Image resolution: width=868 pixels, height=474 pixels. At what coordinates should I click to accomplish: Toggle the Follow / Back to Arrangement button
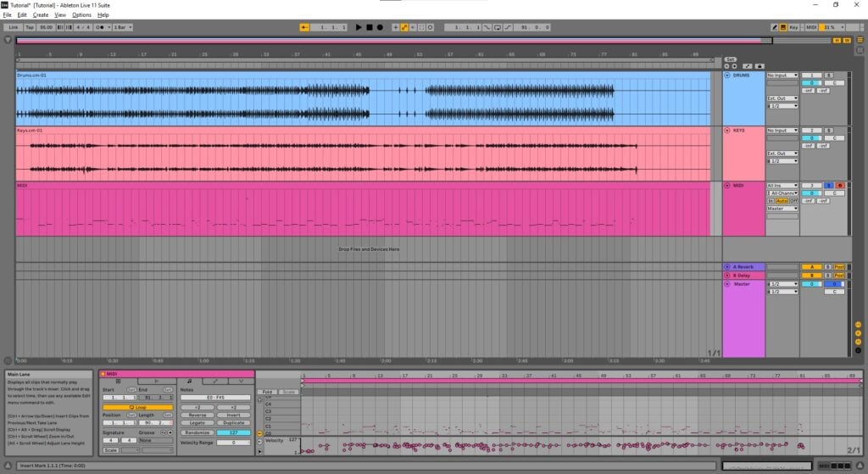pos(304,27)
